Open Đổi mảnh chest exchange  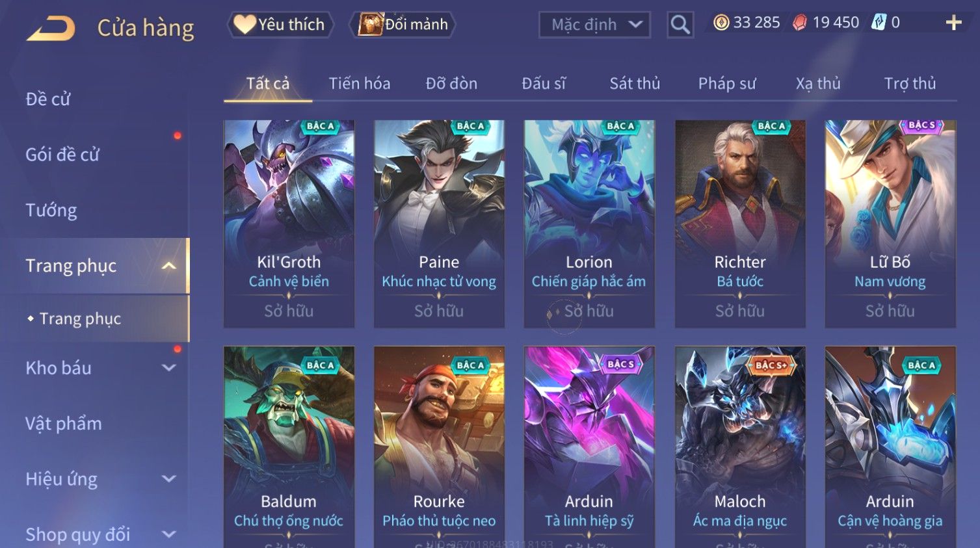[402, 25]
